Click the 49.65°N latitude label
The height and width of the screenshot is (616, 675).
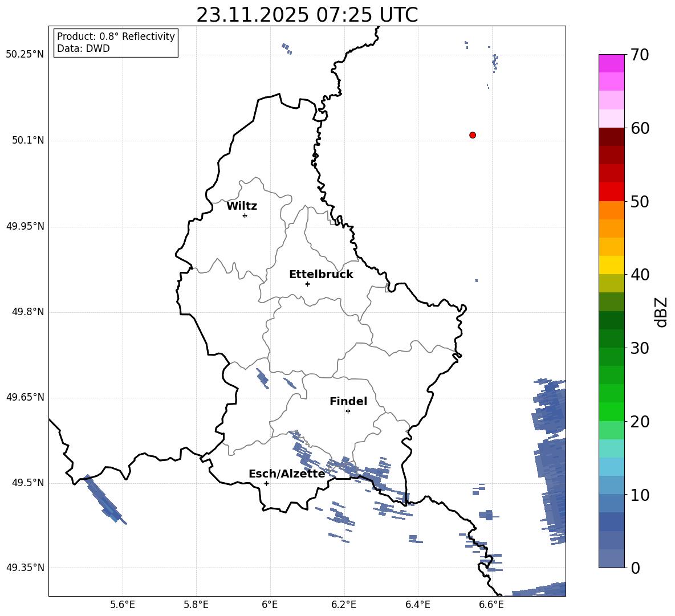click(25, 397)
